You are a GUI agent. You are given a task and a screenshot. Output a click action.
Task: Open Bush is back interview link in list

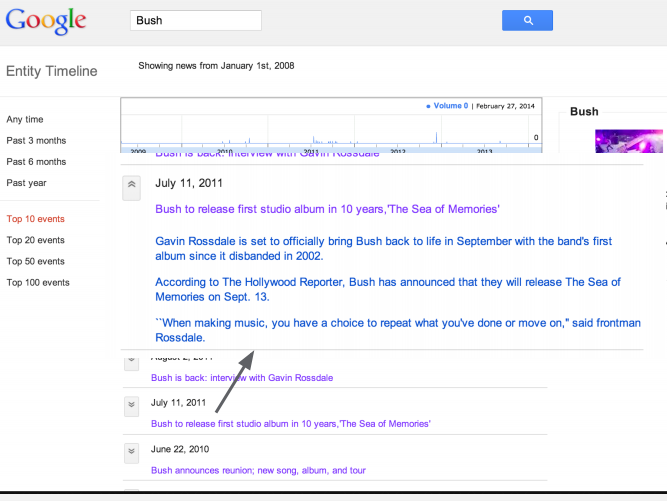(x=242, y=378)
